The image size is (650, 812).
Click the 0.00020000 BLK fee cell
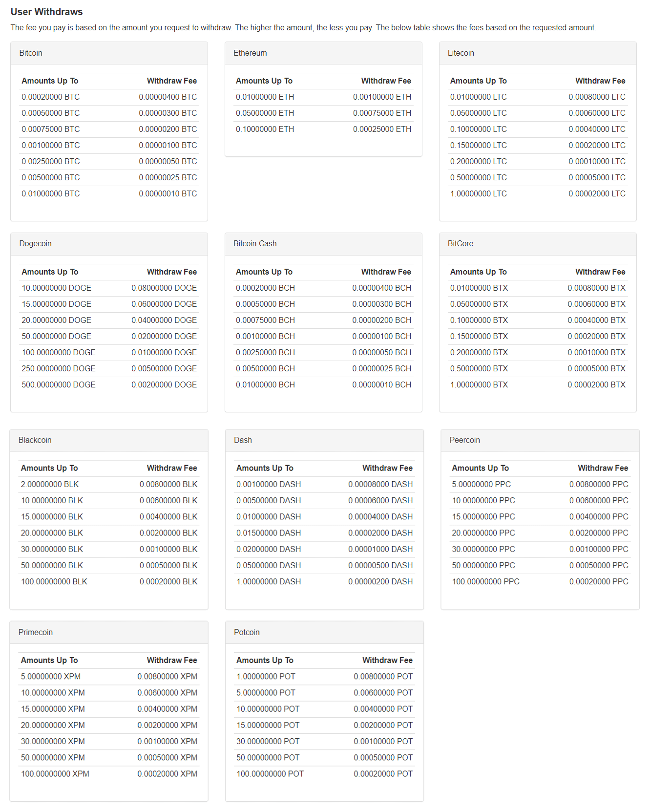click(168, 582)
